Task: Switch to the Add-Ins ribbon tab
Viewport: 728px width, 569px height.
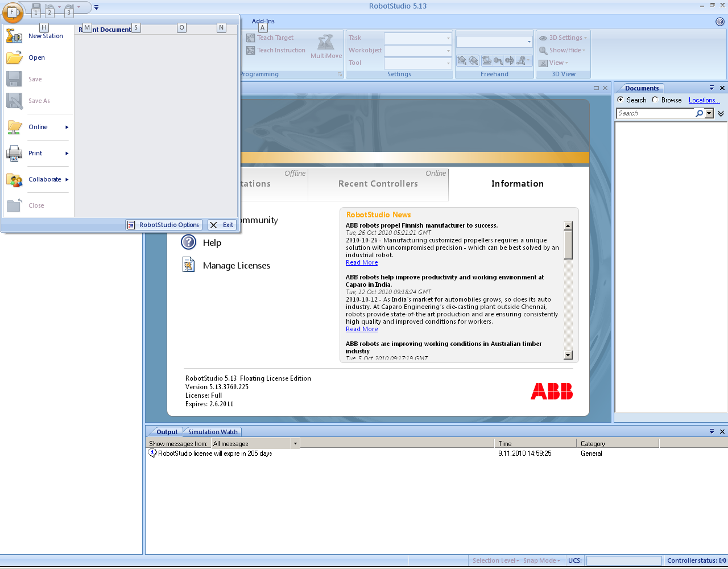Action: [x=263, y=21]
